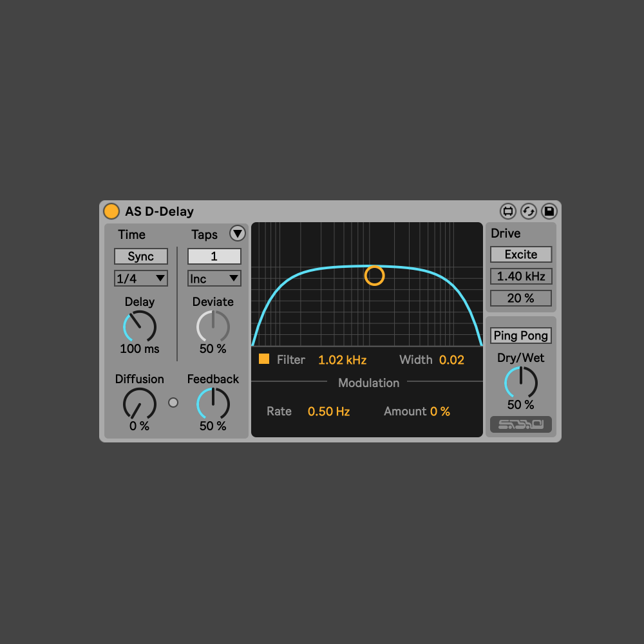644x644 pixels.
Task: Click the Dry/Wet knob
Action: tap(521, 383)
